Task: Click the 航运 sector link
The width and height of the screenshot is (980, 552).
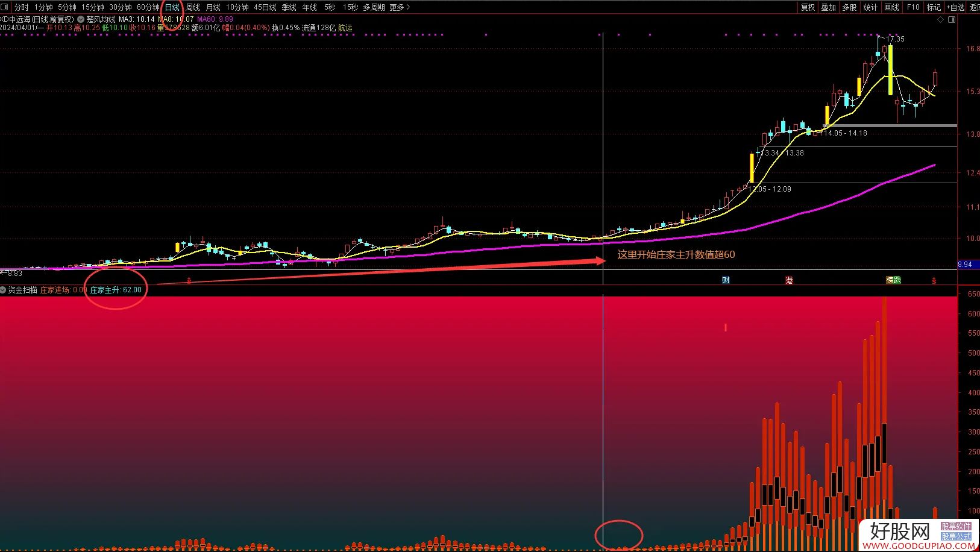Action: coord(345,28)
